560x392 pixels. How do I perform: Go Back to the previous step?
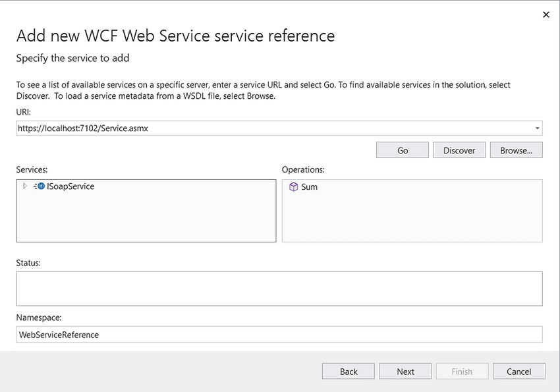(x=349, y=372)
